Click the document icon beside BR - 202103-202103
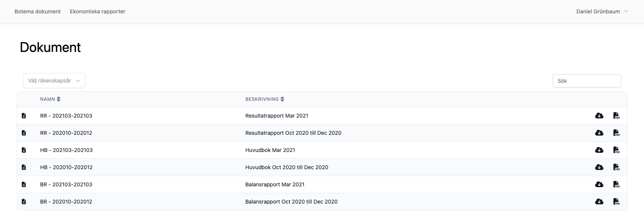Image resolution: width=644 pixels, height=215 pixels. 24,184
